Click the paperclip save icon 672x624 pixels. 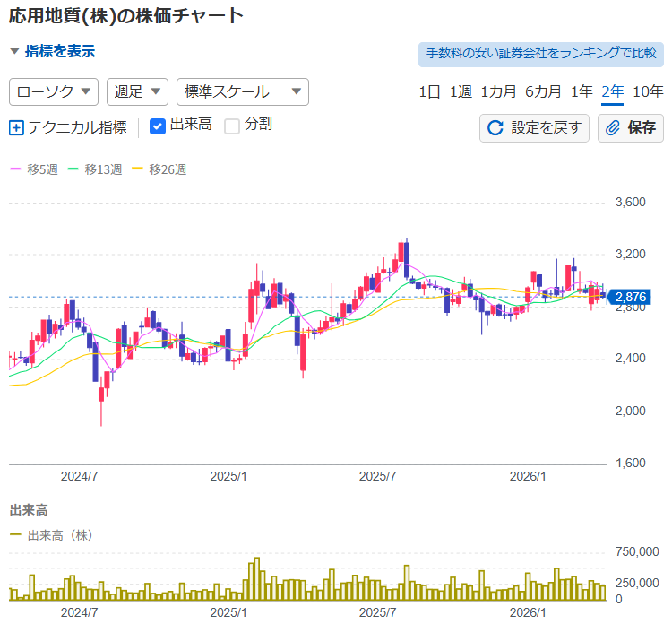pos(613,127)
